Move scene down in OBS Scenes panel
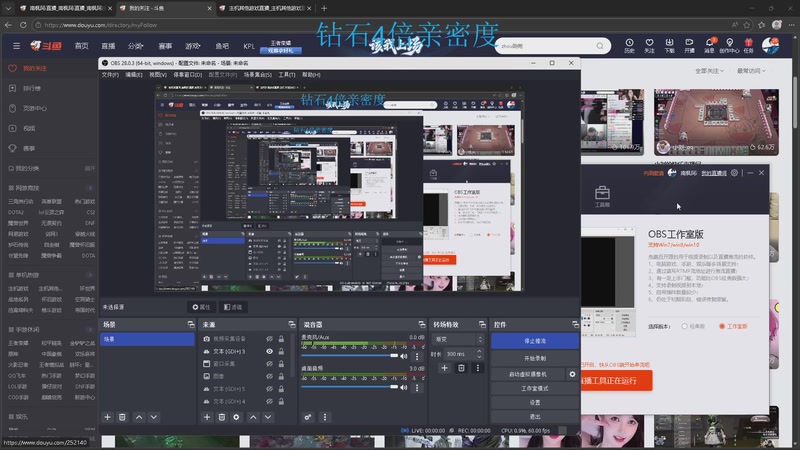Image resolution: width=800 pixels, height=450 pixels. [x=154, y=417]
